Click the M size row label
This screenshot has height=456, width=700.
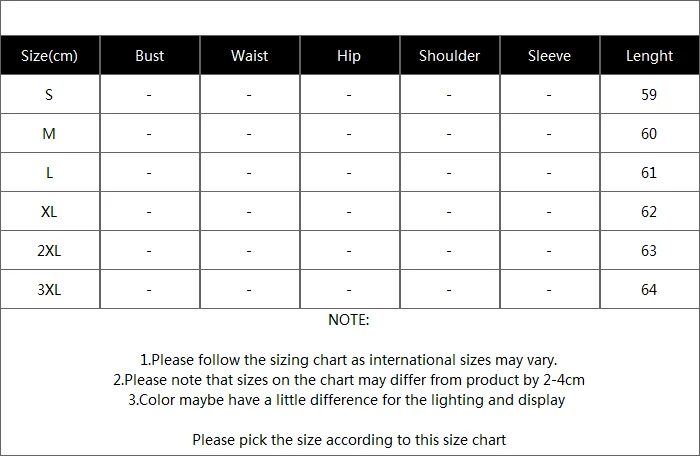49,134
